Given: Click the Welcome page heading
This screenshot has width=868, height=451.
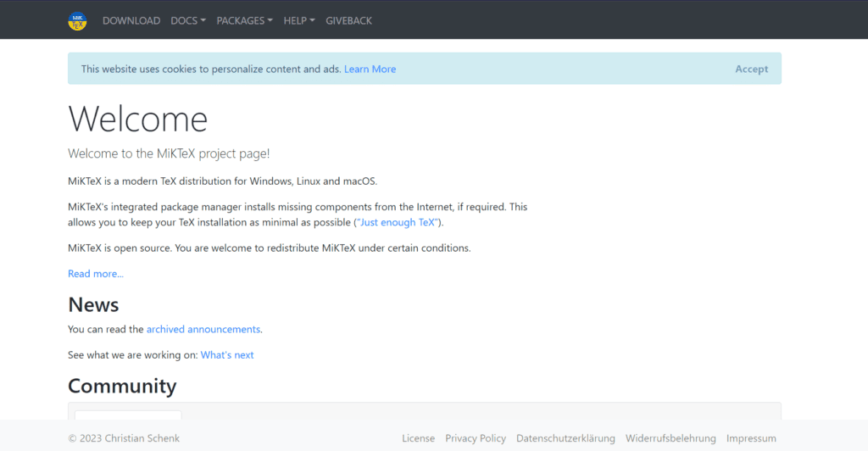Looking at the screenshot, I should 137,119.
